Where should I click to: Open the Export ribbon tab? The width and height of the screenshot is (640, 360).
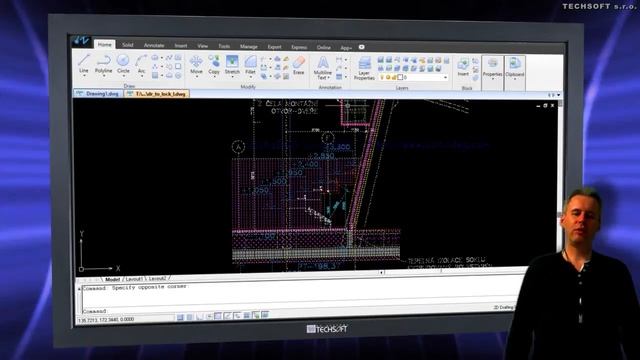[x=274, y=47]
